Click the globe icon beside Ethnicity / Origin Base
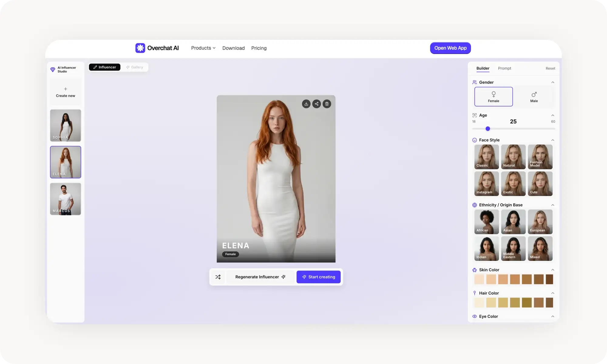The image size is (607, 364). click(x=474, y=205)
